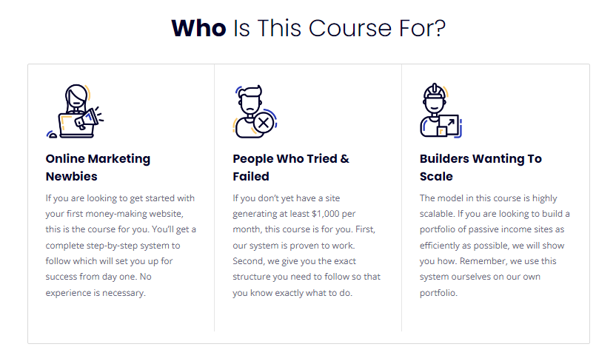Screen dimensions: 616x364
Task: Click the circled X symbol on failed icon
Action: 264,123
